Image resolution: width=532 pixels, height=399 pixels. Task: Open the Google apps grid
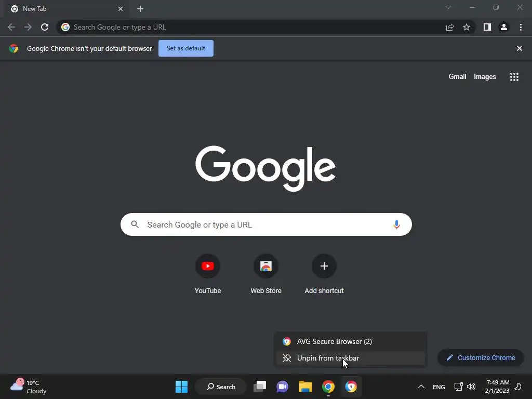point(514,77)
